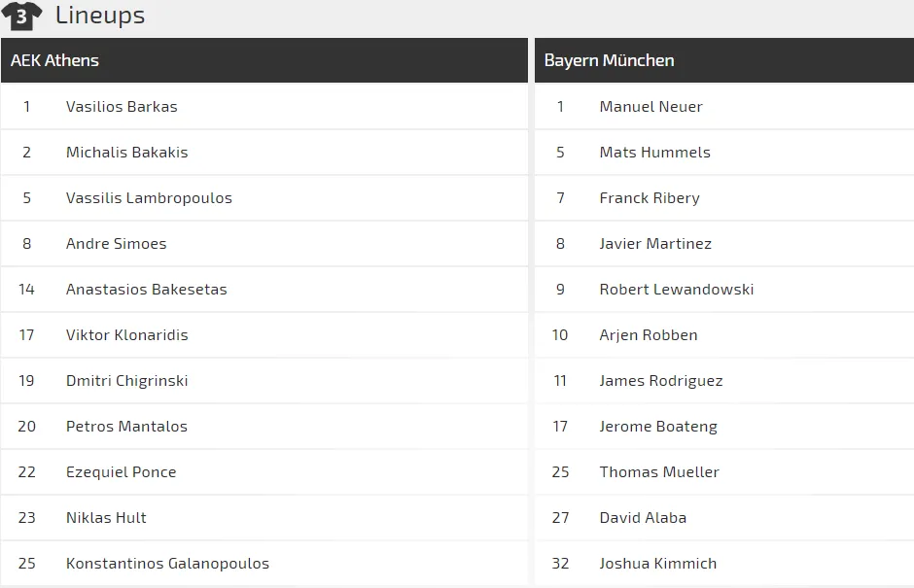Viewport: 914px width, 588px height.
Task: Select the AEK Athens team header
Action: [55, 60]
